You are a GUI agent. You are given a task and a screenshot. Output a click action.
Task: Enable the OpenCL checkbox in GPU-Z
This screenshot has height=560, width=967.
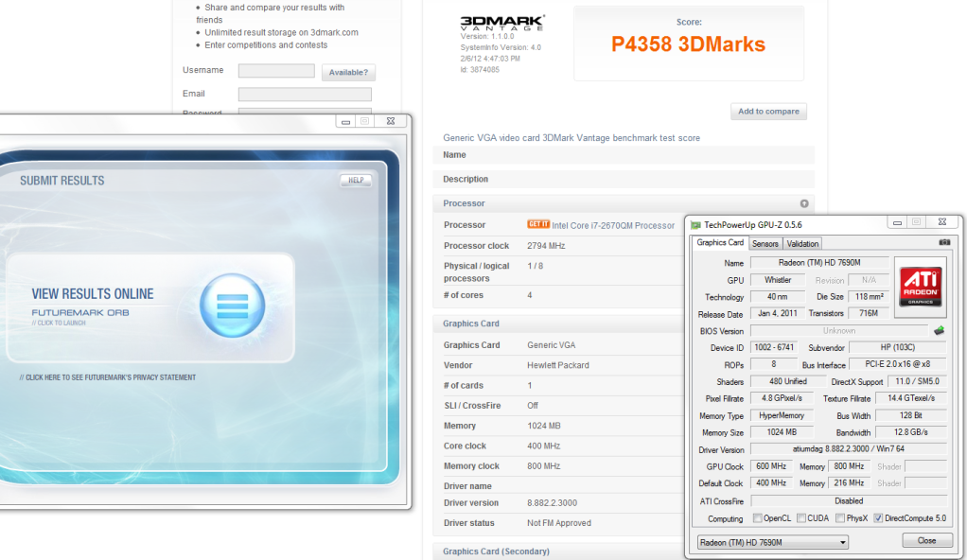point(757,518)
